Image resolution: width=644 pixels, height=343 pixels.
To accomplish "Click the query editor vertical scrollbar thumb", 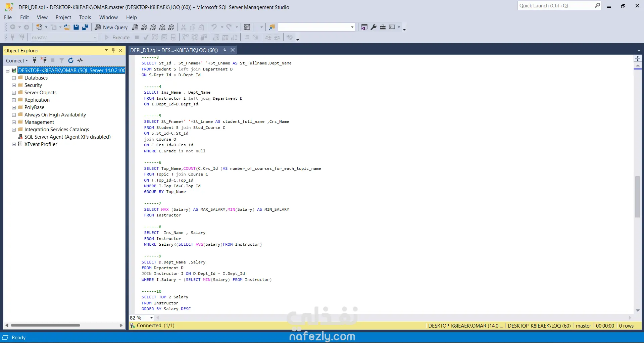I will click(638, 197).
